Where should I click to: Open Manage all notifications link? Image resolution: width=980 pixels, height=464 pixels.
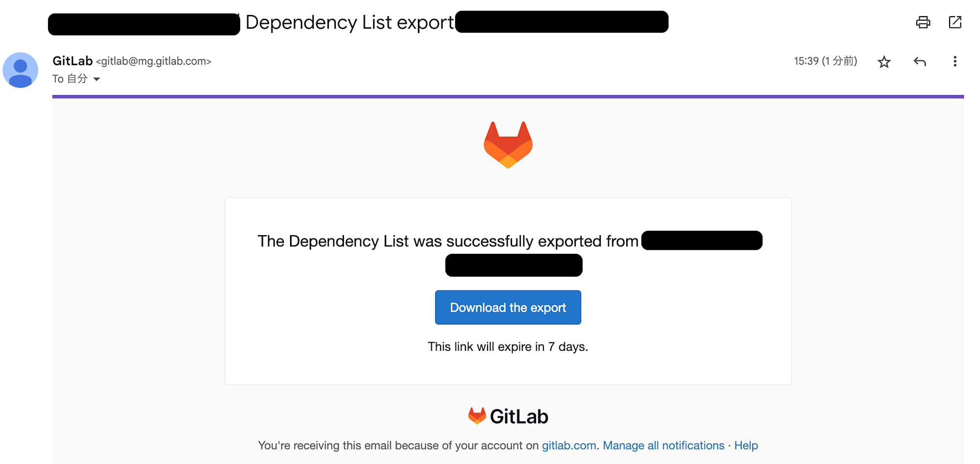663,445
